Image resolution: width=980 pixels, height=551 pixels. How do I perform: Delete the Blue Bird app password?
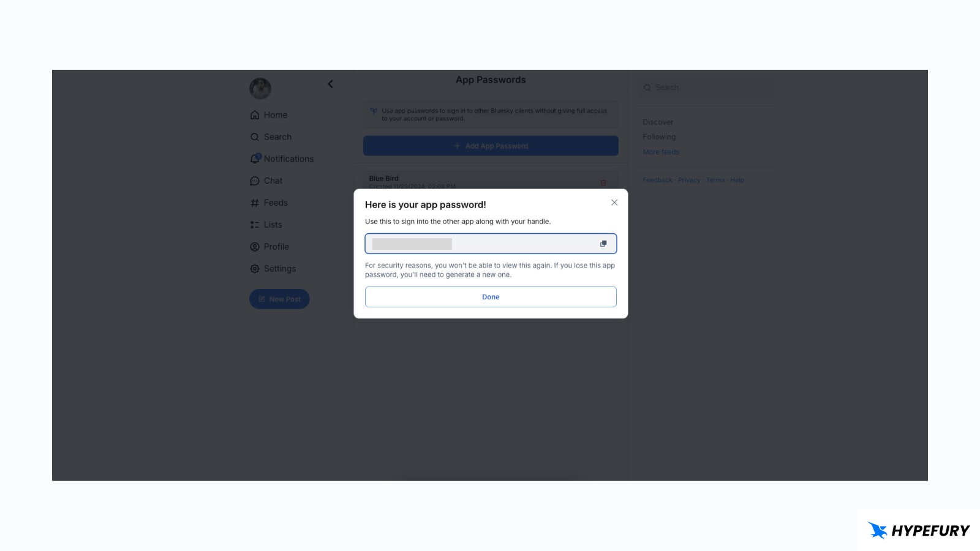coord(604,182)
